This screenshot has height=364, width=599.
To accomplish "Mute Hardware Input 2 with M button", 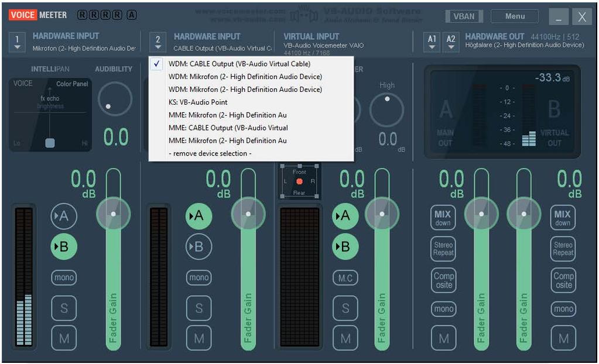I will click(x=198, y=338).
